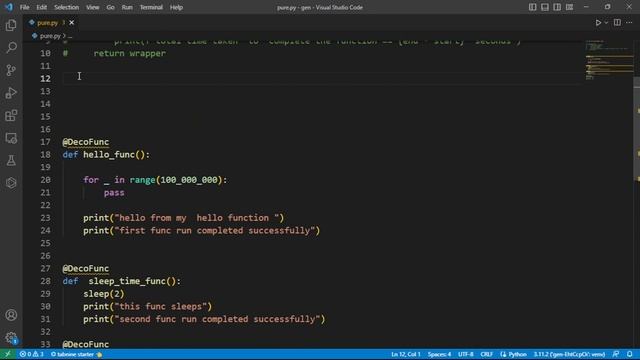Open Customize Layout icon in title bar
Screen dimensions: 640x360
[x=569, y=7]
